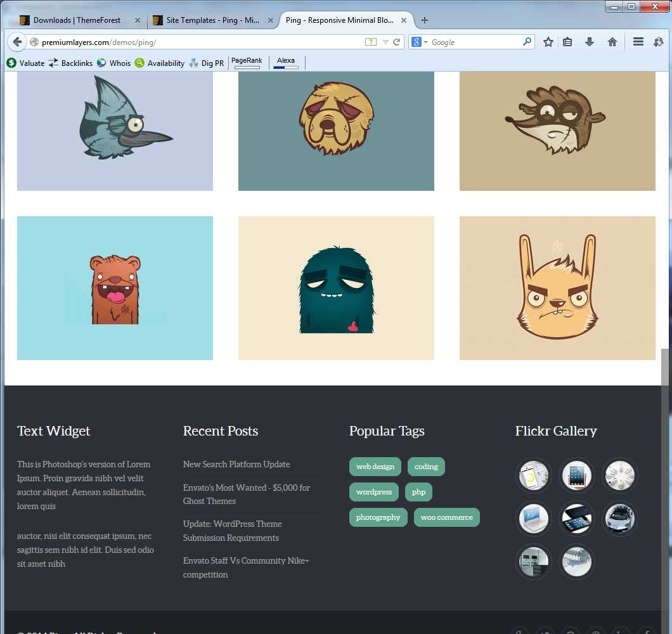
Task: Show the bookmarks list icon
Action: click(567, 42)
